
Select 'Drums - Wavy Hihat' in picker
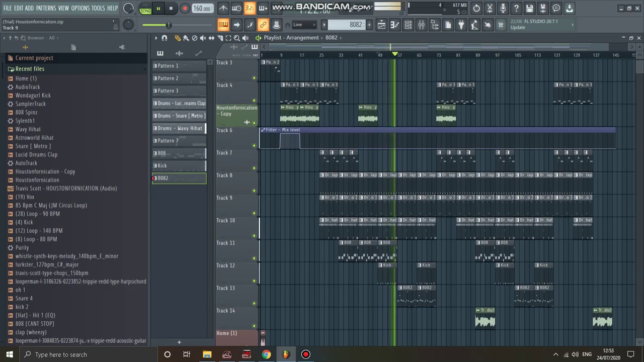pos(179,128)
